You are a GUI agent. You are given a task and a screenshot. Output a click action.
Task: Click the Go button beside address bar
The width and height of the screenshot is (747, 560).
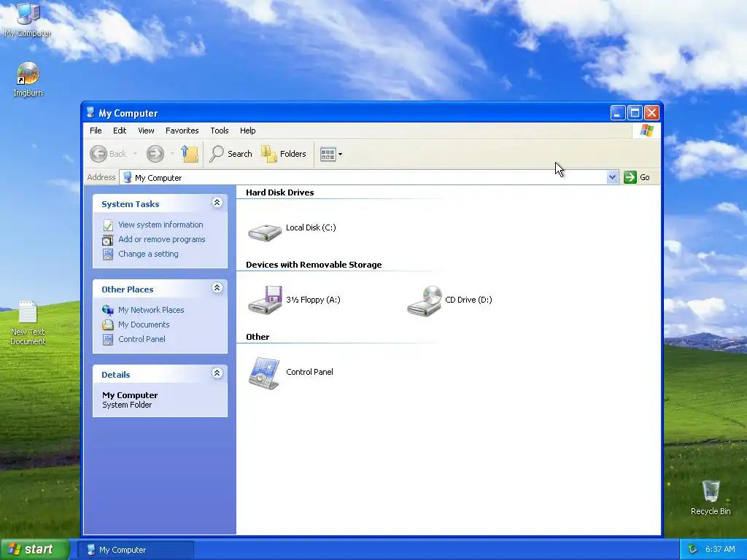click(637, 177)
